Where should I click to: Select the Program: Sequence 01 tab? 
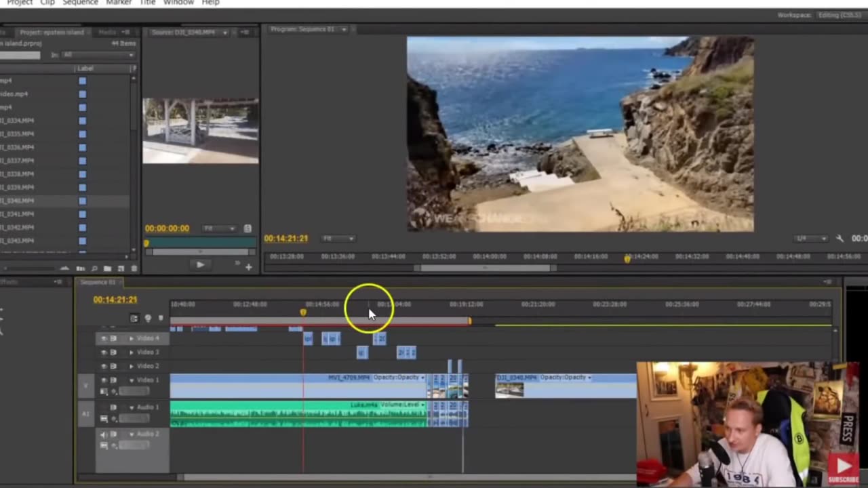pos(309,29)
